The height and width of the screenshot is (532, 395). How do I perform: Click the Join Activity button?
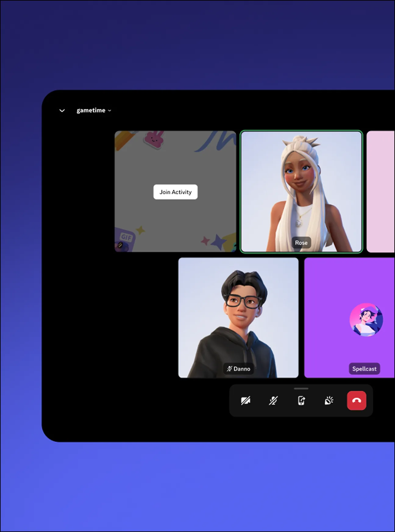pos(176,192)
